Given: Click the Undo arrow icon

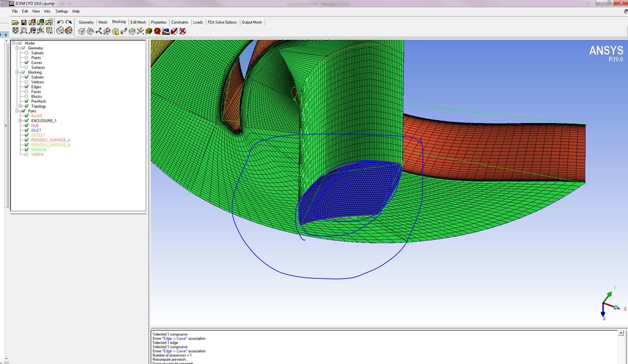Looking at the screenshot, I should 60,22.
